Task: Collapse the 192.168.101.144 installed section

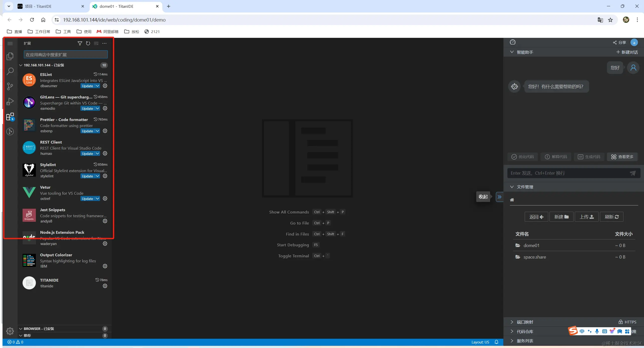Action: coord(21,65)
